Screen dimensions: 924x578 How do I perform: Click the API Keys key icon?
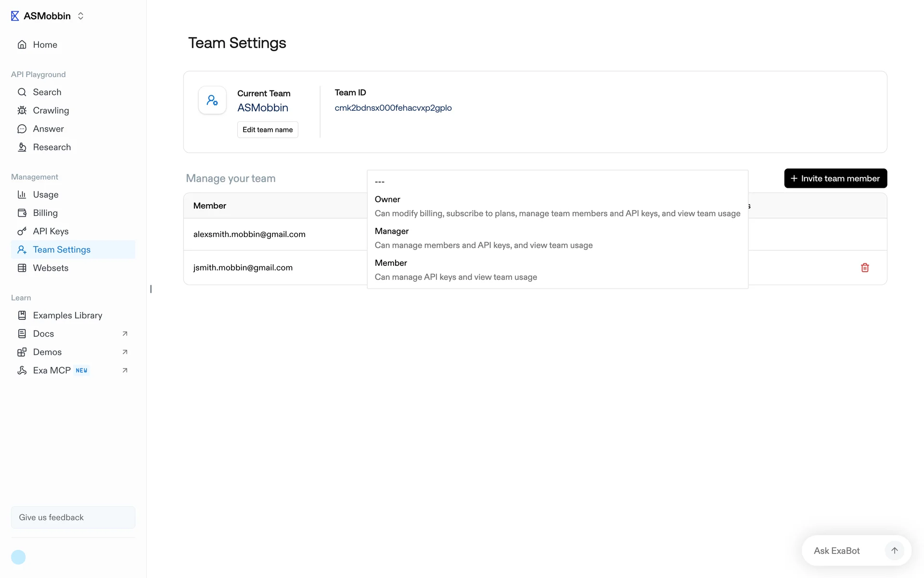[22, 231]
